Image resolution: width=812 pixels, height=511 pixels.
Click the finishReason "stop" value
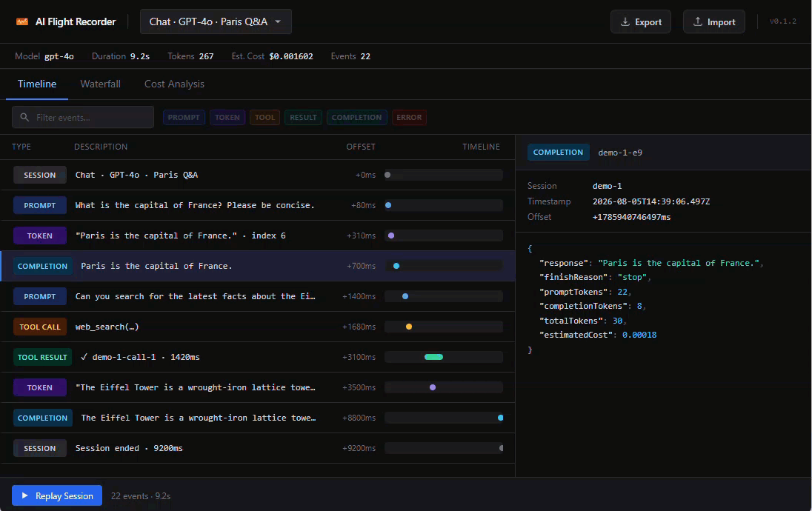(632, 278)
